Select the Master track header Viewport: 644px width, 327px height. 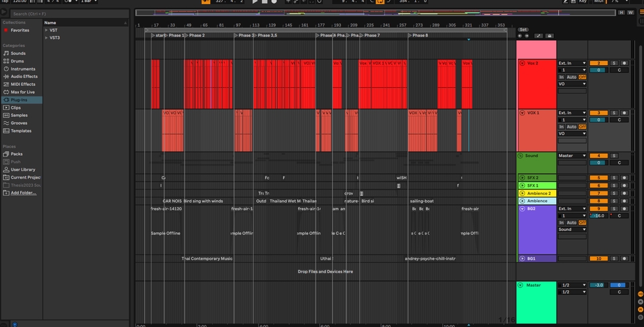[x=537, y=302]
